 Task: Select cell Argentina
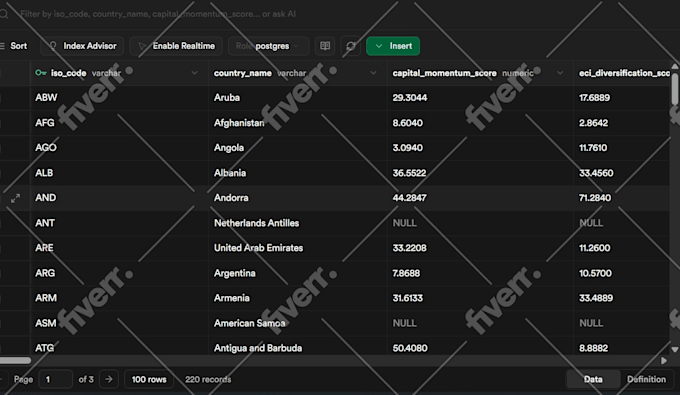click(x=298, y=273)
